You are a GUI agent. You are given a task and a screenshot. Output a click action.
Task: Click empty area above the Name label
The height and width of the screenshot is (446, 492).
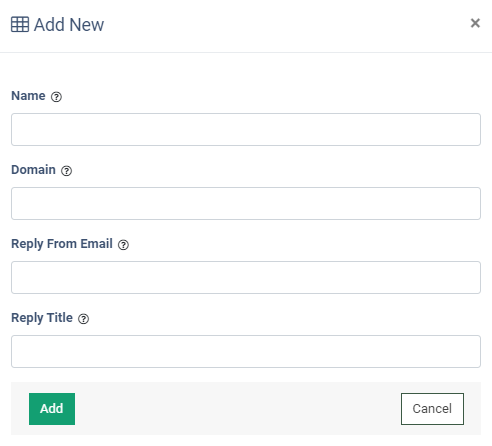coord(246,71)
